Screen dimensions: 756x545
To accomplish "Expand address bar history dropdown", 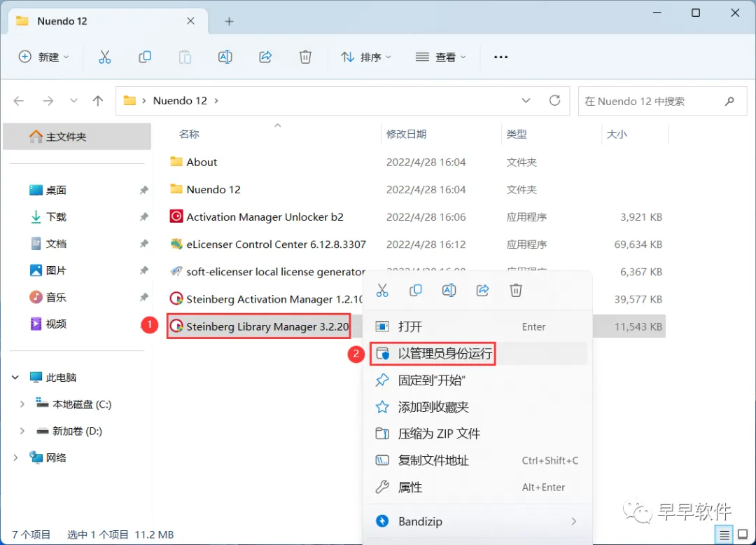I will coord(526,100).
